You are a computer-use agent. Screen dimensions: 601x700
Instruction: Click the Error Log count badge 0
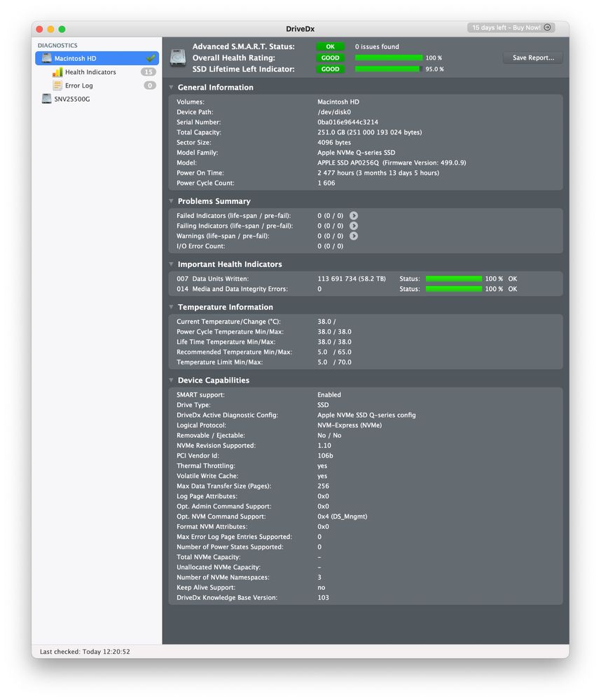coord(150,85)
